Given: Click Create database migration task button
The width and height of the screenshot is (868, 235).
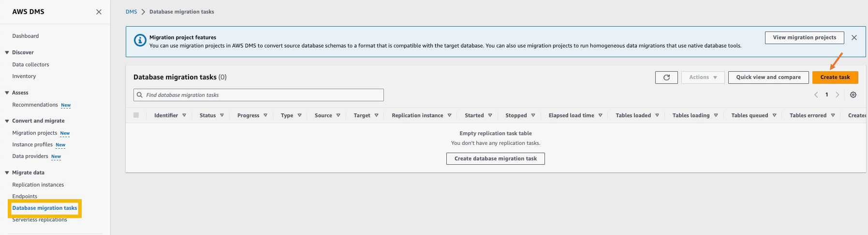Looking at the screenshot, I should pyautogui.click(x=496, y=158).
